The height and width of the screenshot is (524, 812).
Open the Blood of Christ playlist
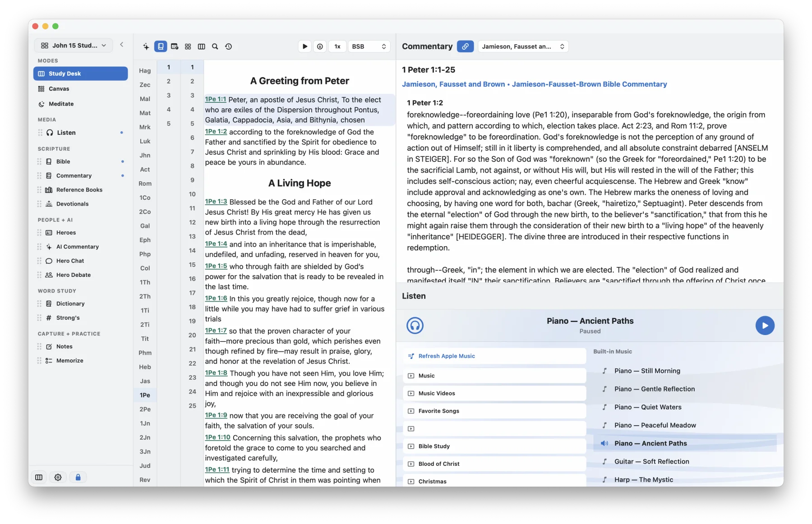tap(494, 464)
